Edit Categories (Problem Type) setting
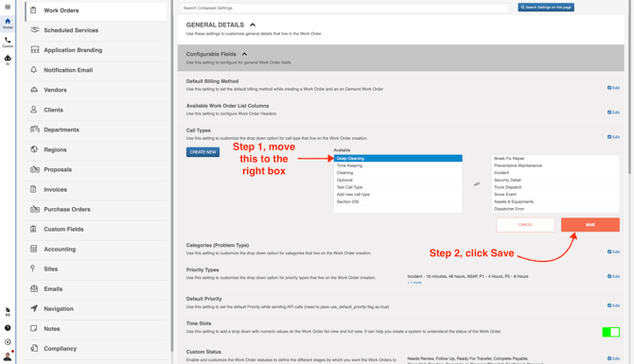The height and width of the screenshot is (364, 634). pyautogui.click(x=613, y=251)
